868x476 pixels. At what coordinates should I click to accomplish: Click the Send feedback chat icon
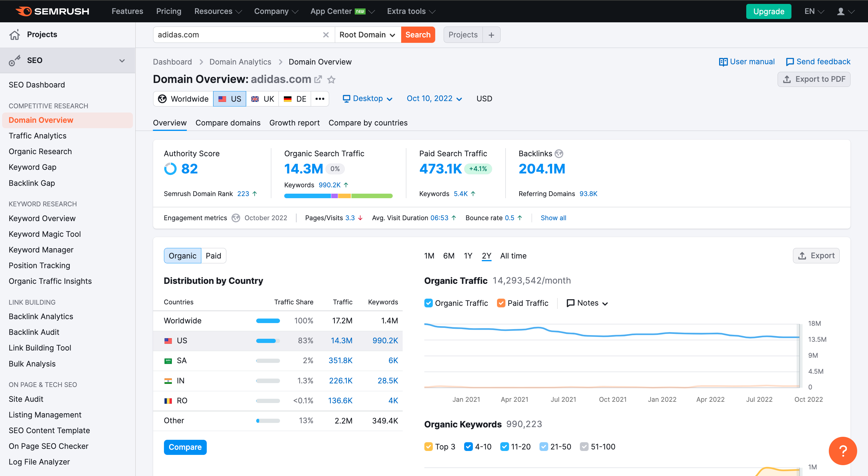(790, 62)
